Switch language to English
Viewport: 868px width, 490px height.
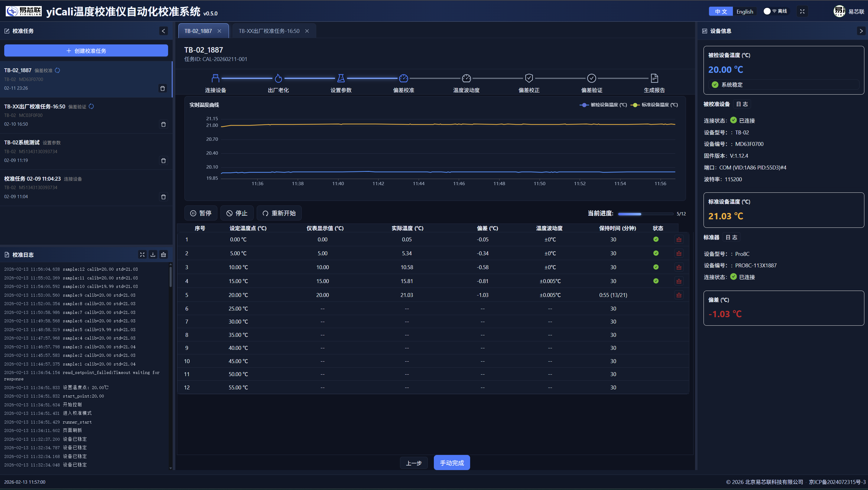[x=745, y=11]
